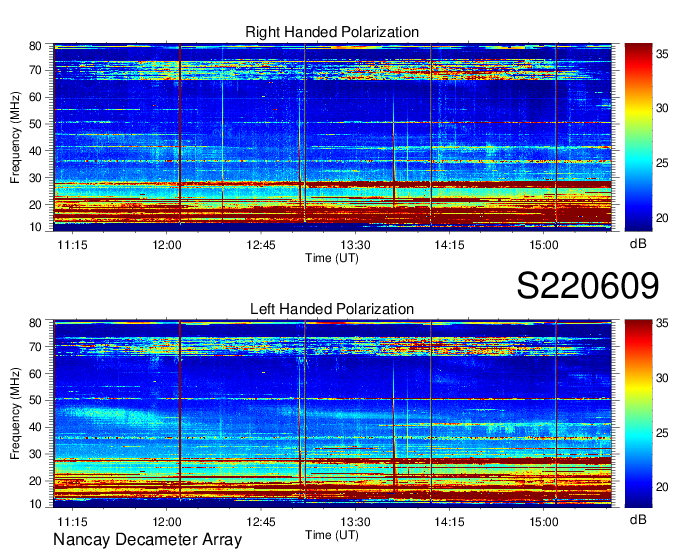Click the color scale bar of the Right Handed plot

click(638, 137)
